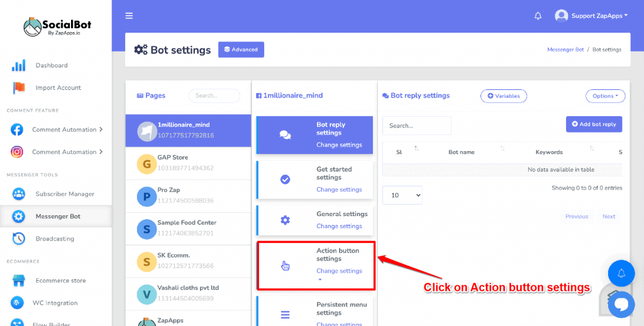Click the Pro Zap P avatar
The height and width of the screenshot is (326, 644).
[x=147, y=197]
